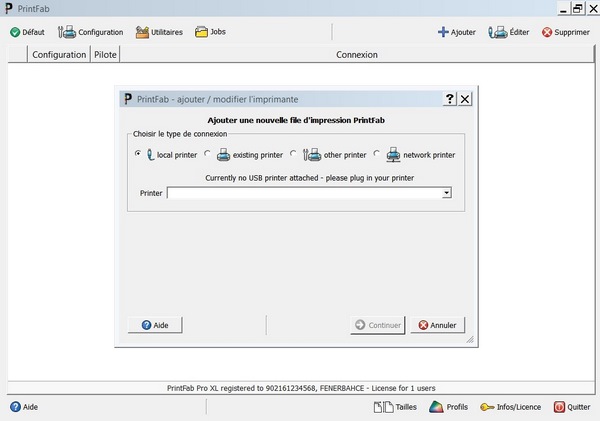Screen dimensions: 600x421
Task: Click the Continuer button
Action: tap(378, 325)
